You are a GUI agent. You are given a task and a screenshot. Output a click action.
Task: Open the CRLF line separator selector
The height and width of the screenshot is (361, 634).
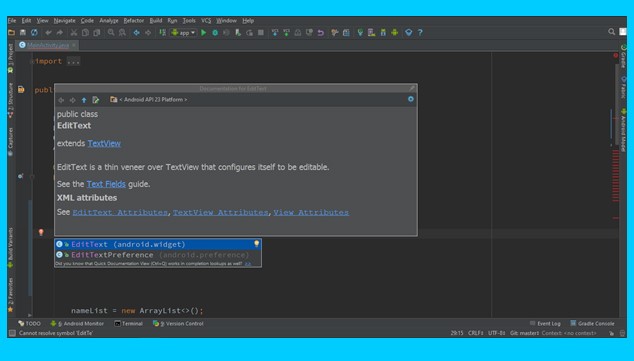(x=476, y=333)
